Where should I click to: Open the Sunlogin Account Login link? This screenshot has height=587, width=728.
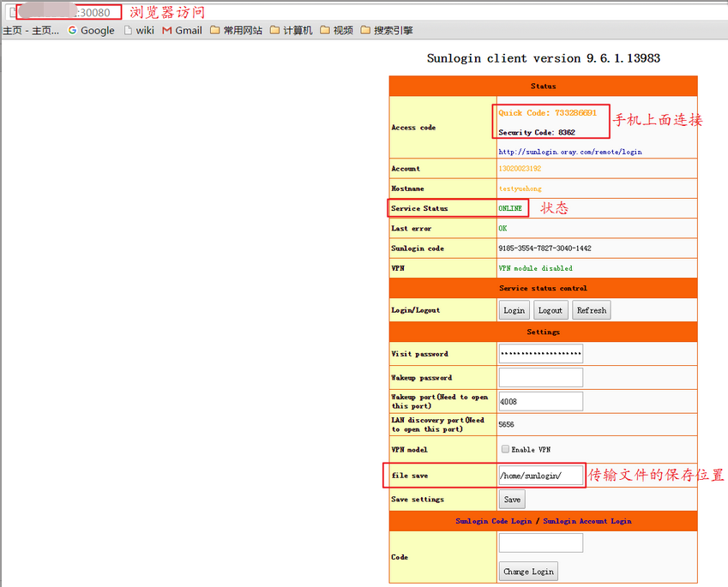pos(587,521)
